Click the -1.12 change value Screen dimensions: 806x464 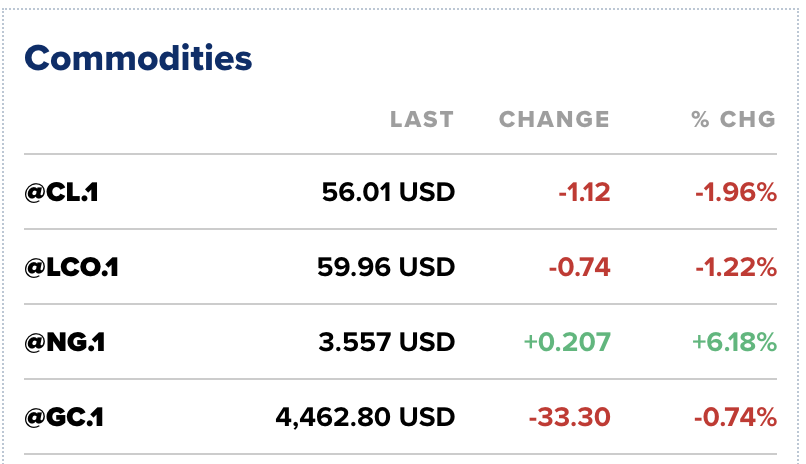pyautogui.click(x=584, y=192)
